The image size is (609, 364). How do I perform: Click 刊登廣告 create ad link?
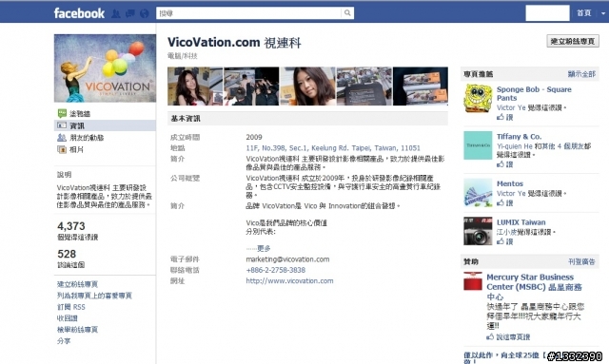click(x=581, y=261)
